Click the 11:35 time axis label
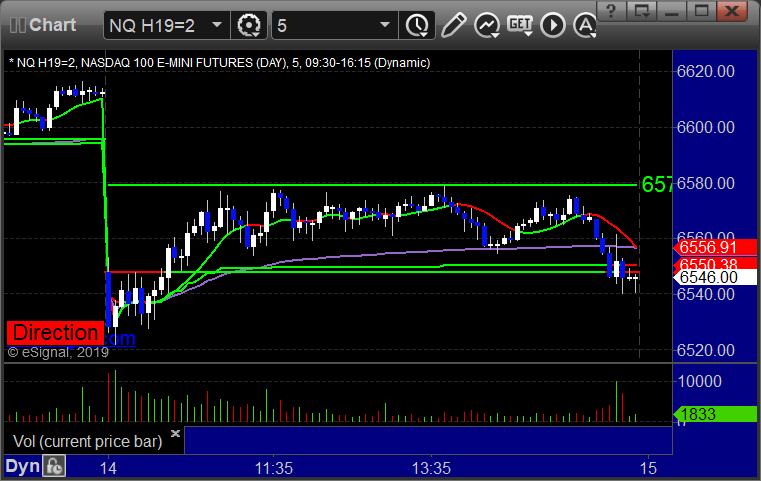Viewport: 761px width, 481px height. coord(274,468)
